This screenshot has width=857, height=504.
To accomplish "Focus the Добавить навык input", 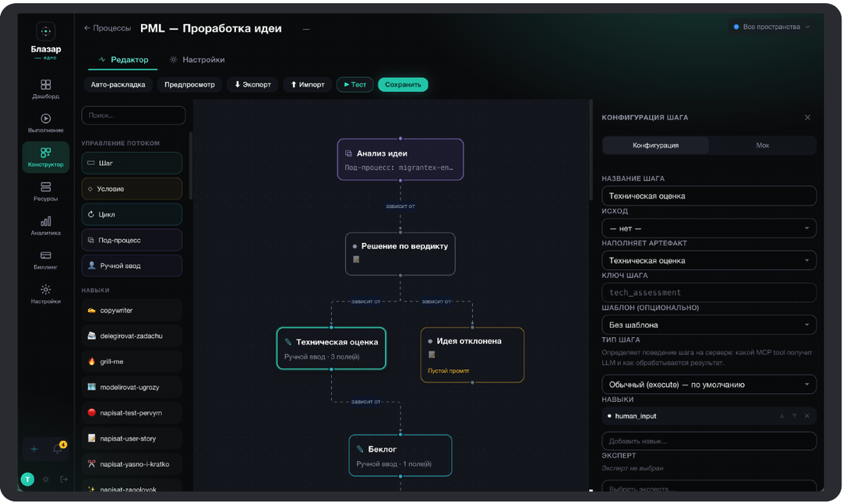I will click(x=709, y=441).
